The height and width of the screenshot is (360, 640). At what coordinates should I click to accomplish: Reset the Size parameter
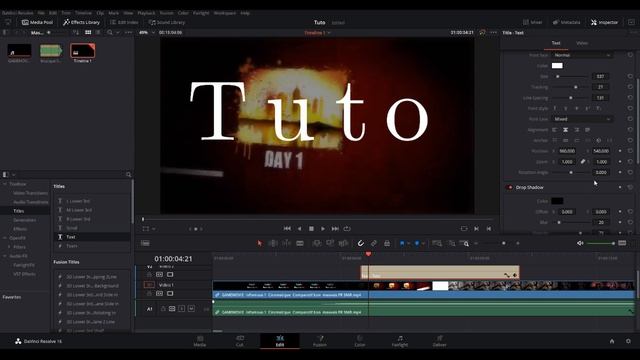630,76
